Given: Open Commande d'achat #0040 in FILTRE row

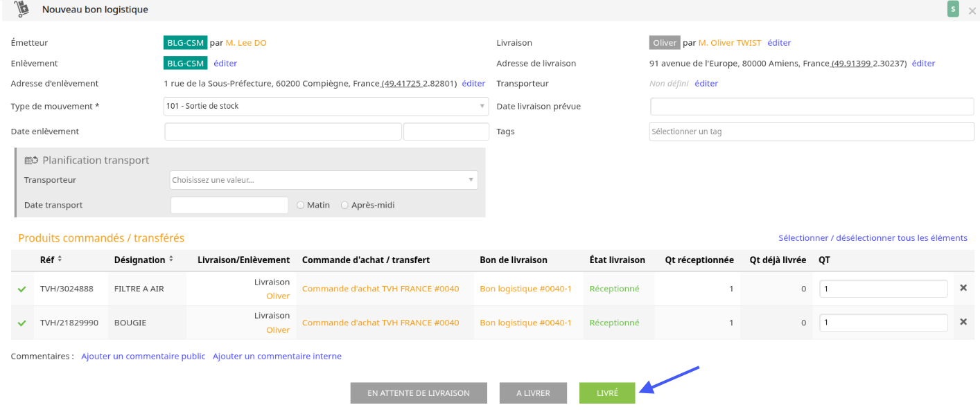Looking at the screenshot, I should tap(380, 289).
